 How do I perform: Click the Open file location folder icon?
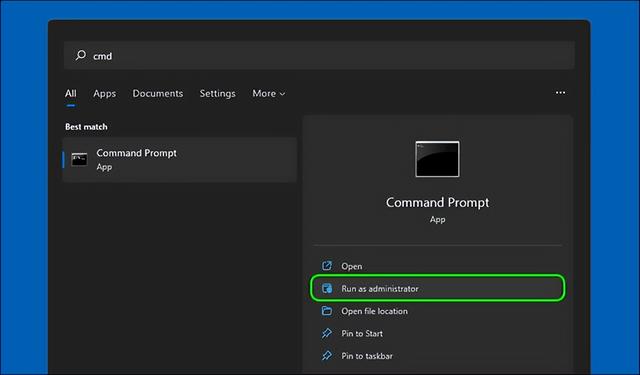(x=327, y=311)
